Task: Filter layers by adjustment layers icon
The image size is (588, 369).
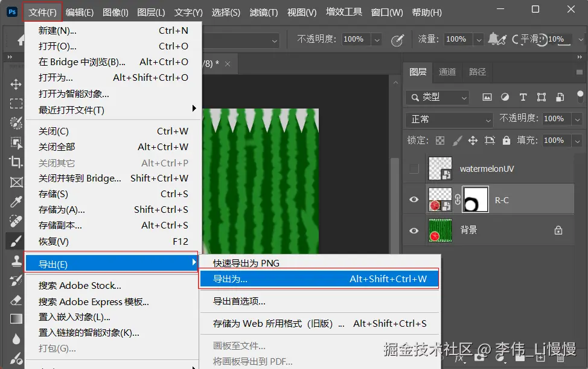Action: click(505, 97)
